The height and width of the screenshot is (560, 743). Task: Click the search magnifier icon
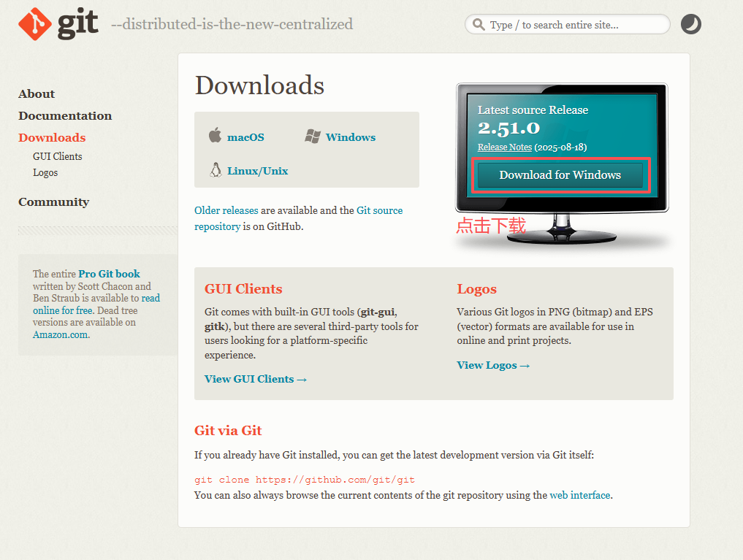tap(479, 25)
